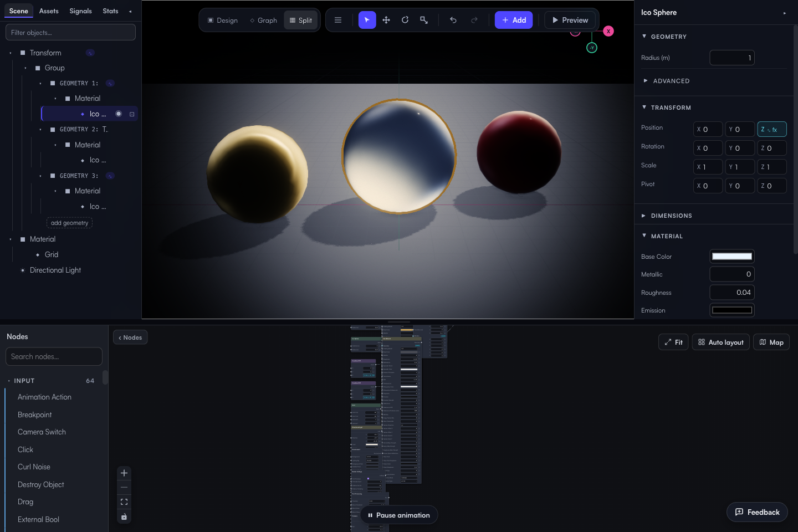Click the fx signal icon in the Position Z field
This screenshot has height=532, width=798.
773,130
